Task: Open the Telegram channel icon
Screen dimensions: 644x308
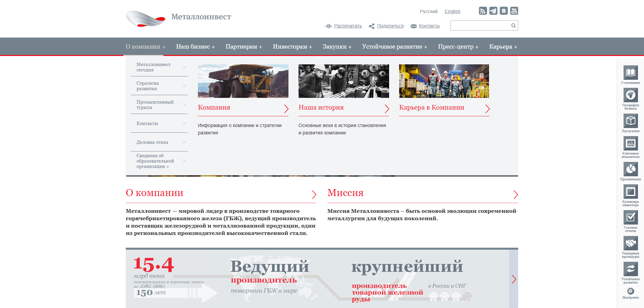Action: pos(493,11)
